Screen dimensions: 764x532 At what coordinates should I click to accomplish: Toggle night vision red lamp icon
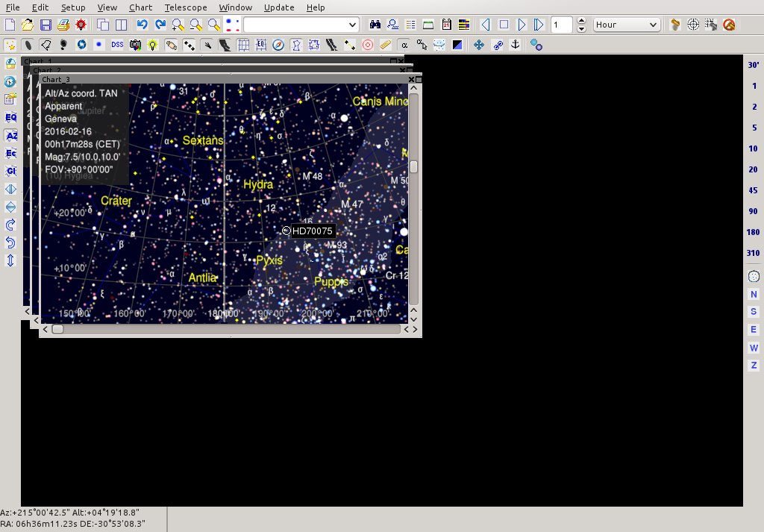tap(81, 25)
